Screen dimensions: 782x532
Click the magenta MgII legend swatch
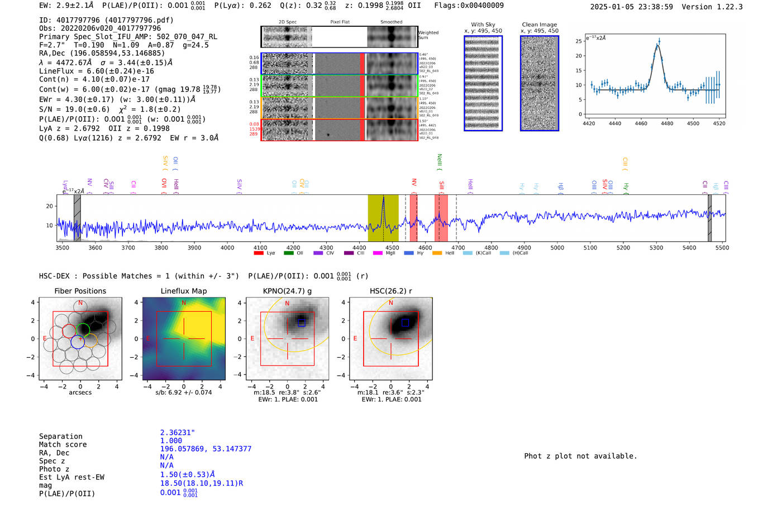pos(378,253)
